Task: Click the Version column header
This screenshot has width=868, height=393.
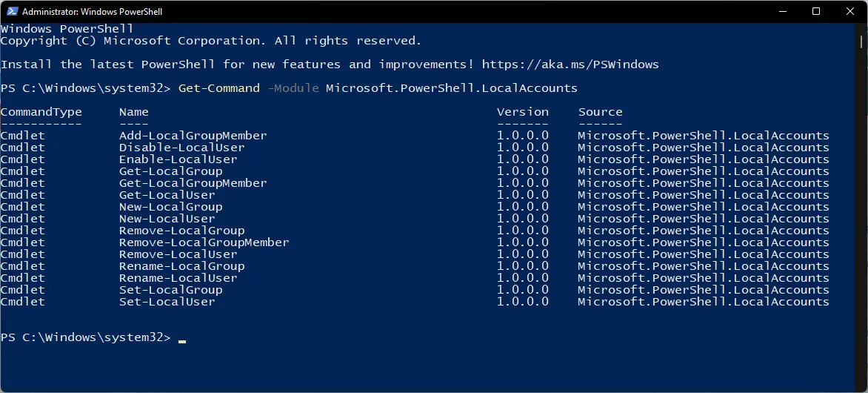Action: (x=523, y=112)
